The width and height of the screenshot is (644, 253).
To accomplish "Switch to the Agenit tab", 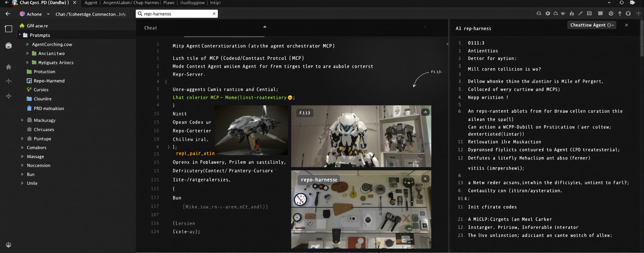I will 91,3.
